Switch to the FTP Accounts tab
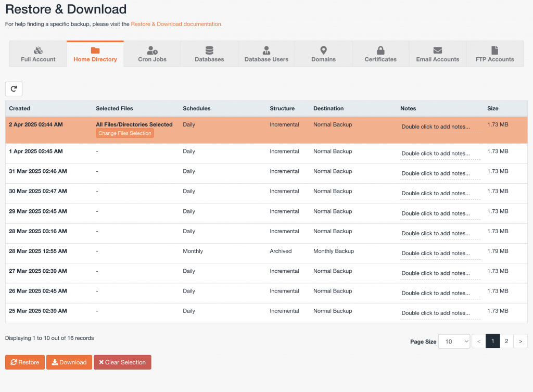This screenshot has width=533, height=392. [x=494, y=54]
